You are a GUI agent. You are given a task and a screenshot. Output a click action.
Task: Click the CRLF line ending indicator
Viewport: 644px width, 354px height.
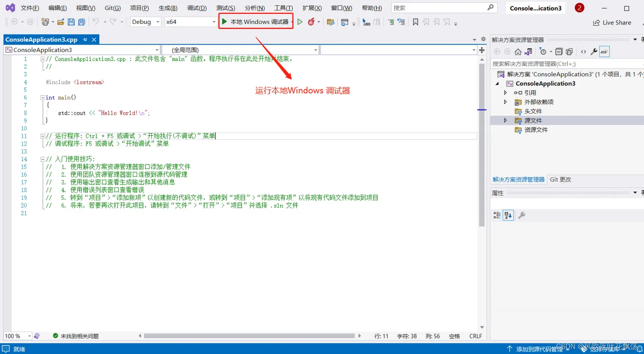(x=476, y=336)
